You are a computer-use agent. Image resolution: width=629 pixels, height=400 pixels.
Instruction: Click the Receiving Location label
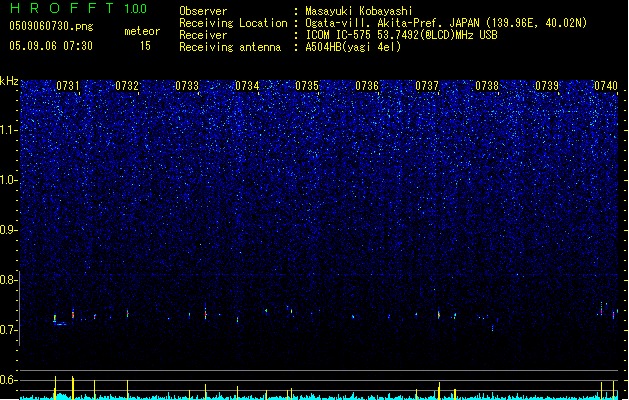click(x=233, y=23)
